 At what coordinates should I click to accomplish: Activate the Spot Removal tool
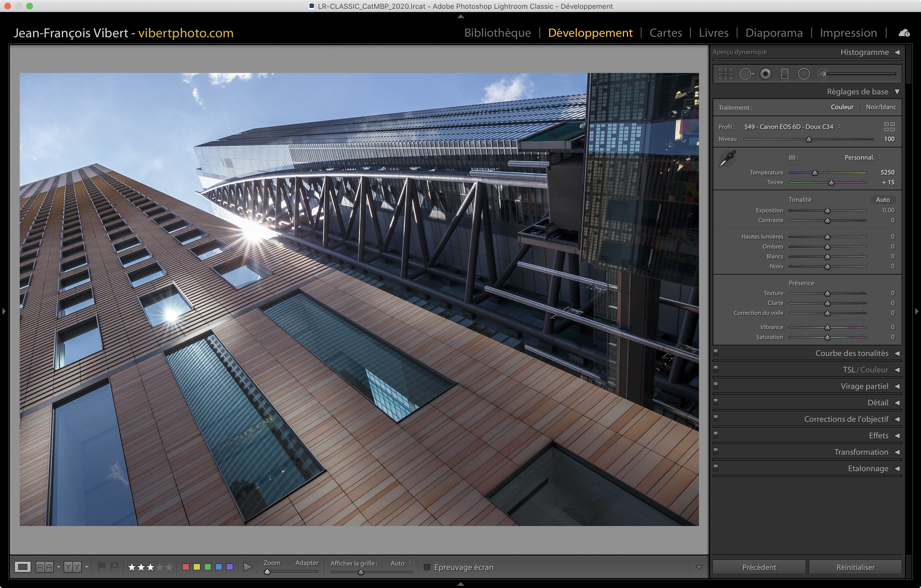pyautogui.click(x=746, y=74)
